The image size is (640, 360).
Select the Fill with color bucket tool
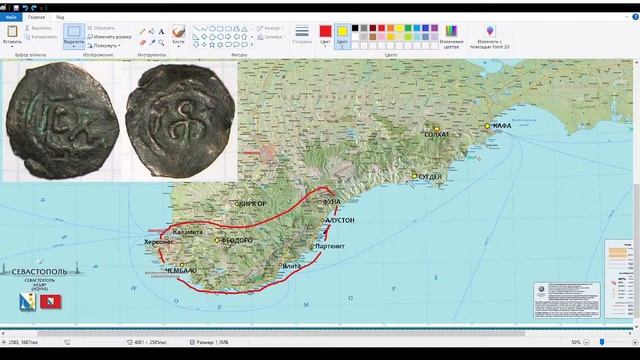(152, 31)
